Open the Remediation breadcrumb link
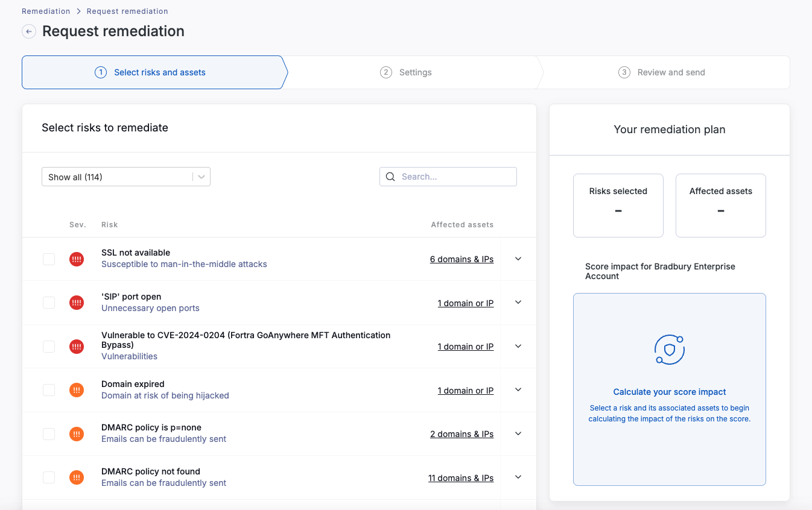This screenshot has width=812, height=510. 46,11
